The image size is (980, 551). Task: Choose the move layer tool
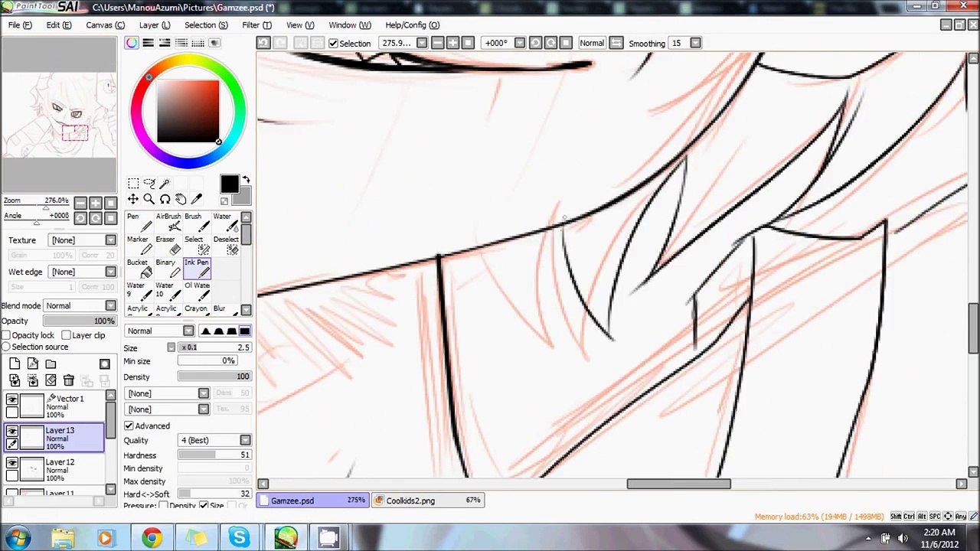(x=133, y=199)
